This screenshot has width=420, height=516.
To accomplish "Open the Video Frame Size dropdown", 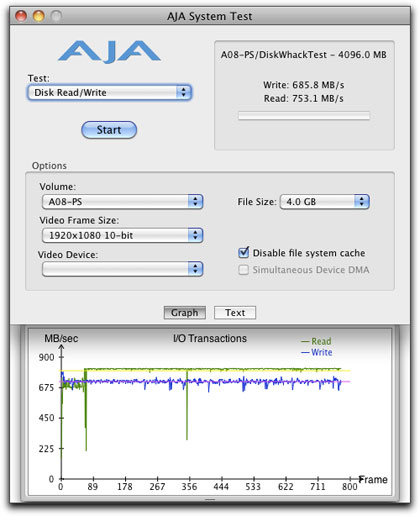I will [x=122, y=235].
